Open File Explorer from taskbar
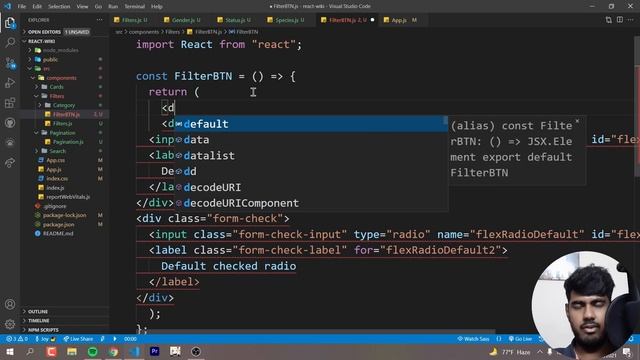Viewport: 640px width, 360px height. point(72,352)
